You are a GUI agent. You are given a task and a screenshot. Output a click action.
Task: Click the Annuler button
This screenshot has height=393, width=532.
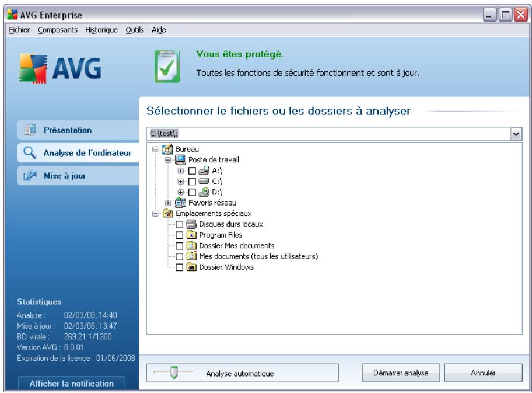click(483, 373)
